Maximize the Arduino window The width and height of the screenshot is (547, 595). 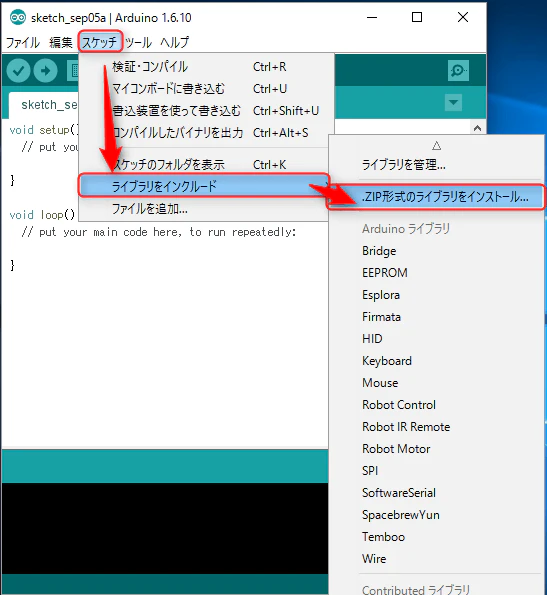coord(417,17)
